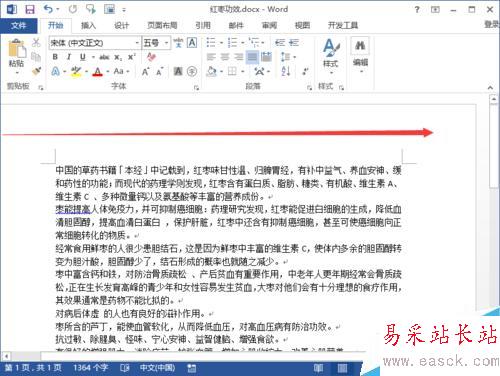Click the Distributed alignment icon
500x376 pixels.
(x=266, y=57)
